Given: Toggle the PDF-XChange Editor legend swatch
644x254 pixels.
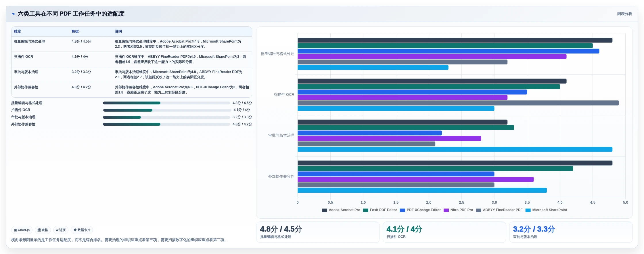Looking at the screenshot, I should coord(402,210).
